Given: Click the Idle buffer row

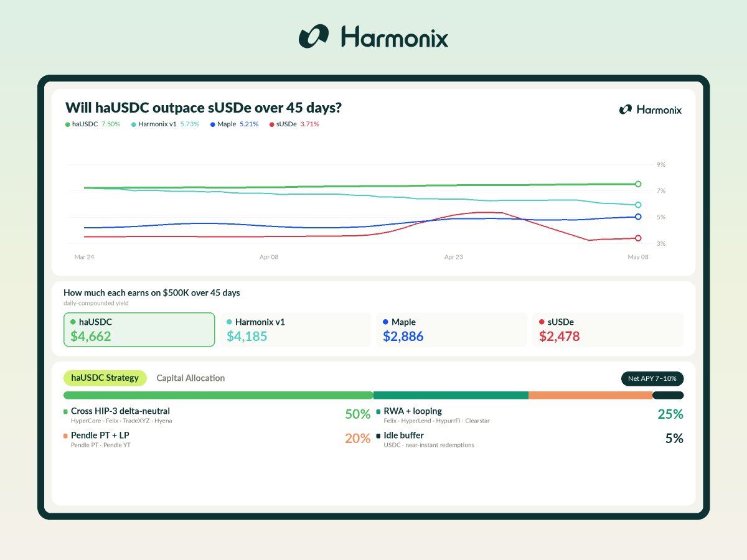Looking at the screenshot, I should [x=530, y=439].
